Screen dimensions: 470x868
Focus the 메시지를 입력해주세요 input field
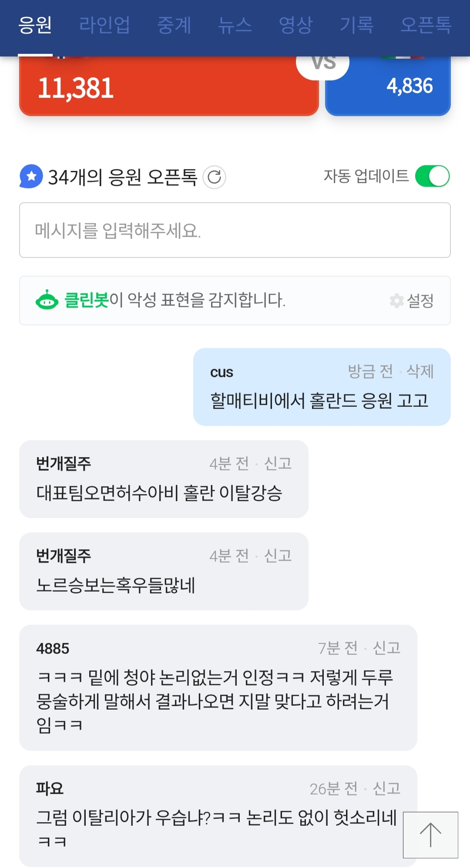coord(235,230)
